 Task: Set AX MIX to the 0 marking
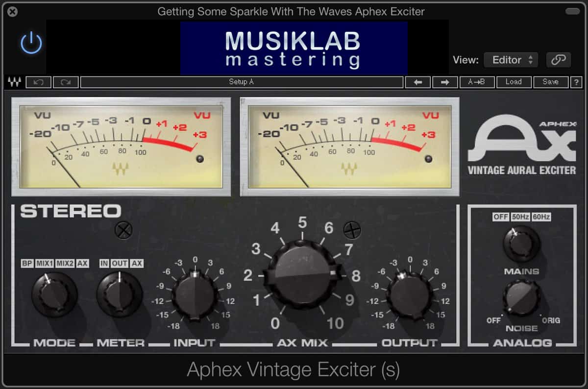click(275, 323)
